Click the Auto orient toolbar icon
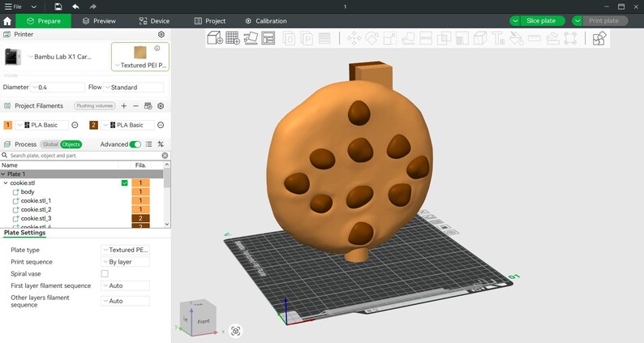Screen dimensions: 644x343 (251, 38)
